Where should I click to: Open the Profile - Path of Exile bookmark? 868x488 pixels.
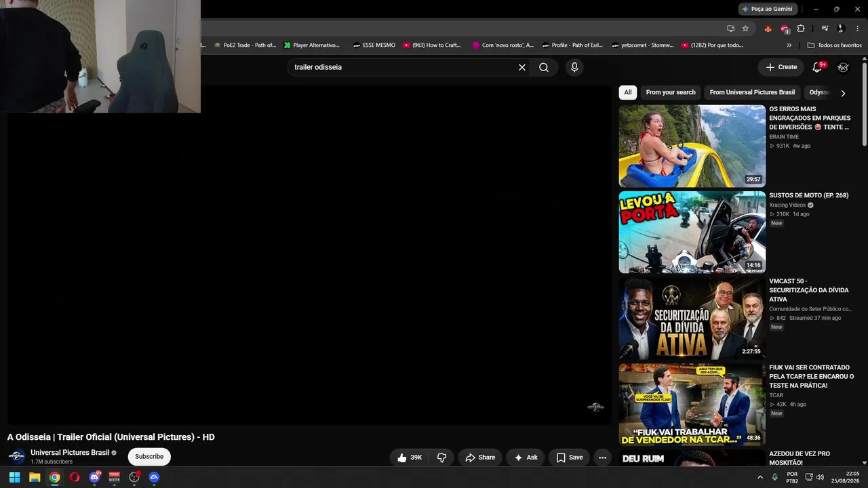click(x=572, y=45)
